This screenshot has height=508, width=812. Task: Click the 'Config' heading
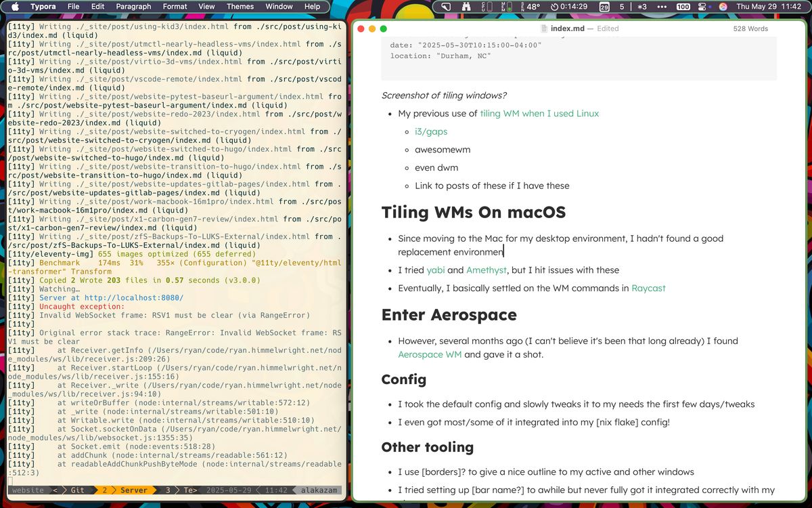point(403,379)
